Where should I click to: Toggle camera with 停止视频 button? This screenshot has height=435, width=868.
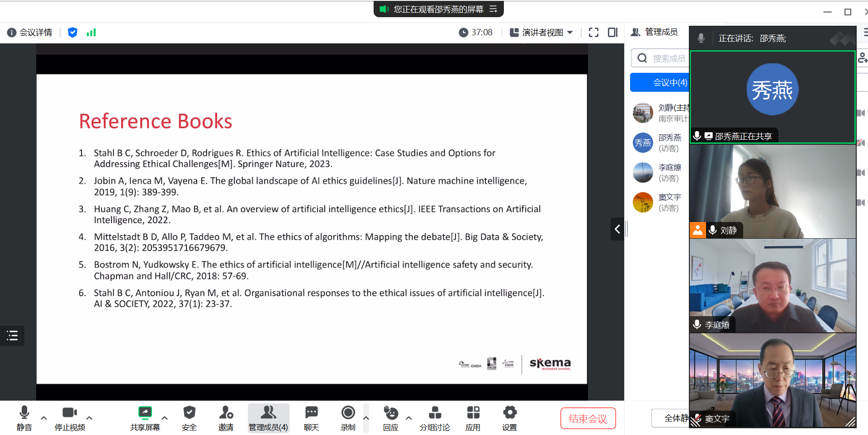(x=70, y=418)
